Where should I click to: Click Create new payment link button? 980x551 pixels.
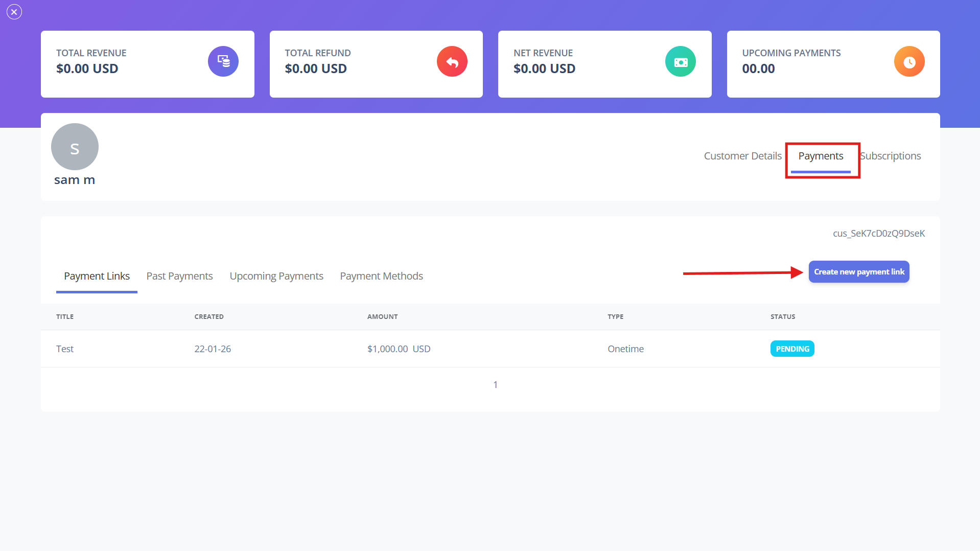[859, 272]
